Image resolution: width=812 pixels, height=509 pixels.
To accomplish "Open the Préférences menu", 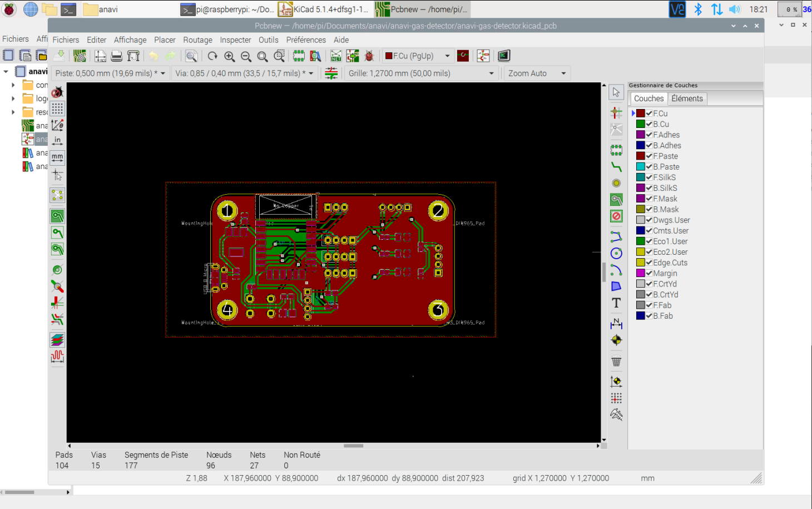I will (306, 40).
